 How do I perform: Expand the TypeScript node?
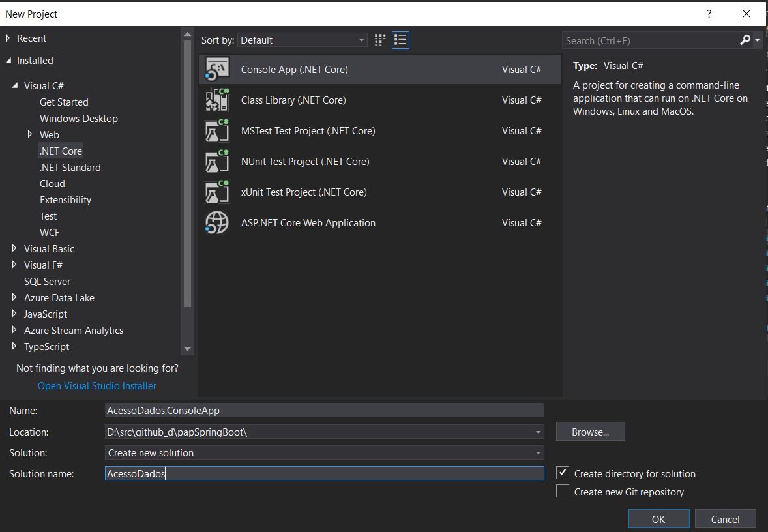coord(14,346)
